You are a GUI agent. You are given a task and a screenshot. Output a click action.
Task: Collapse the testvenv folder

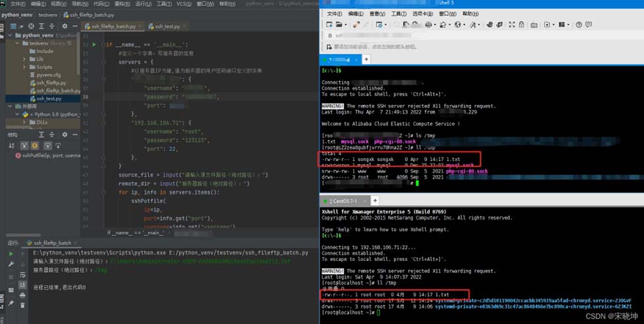18,43
